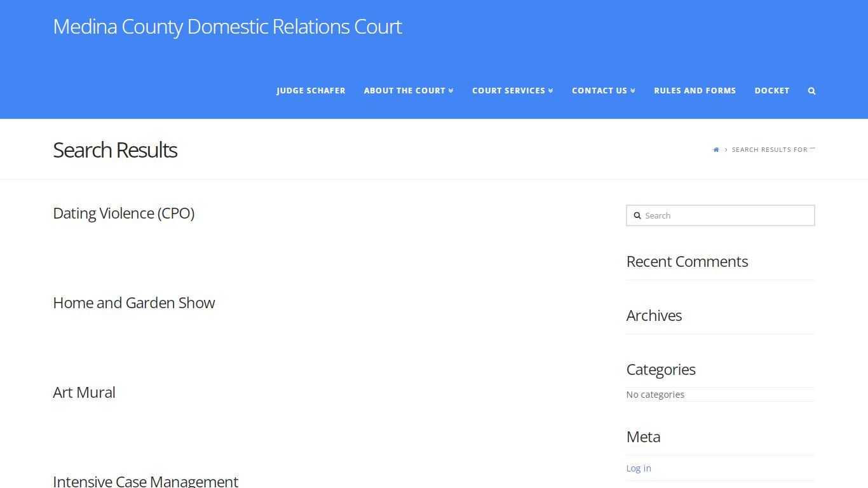Viewport: 868px width, 488px height.
Task: Click the Search Results page heading
Action: (115, 150)
